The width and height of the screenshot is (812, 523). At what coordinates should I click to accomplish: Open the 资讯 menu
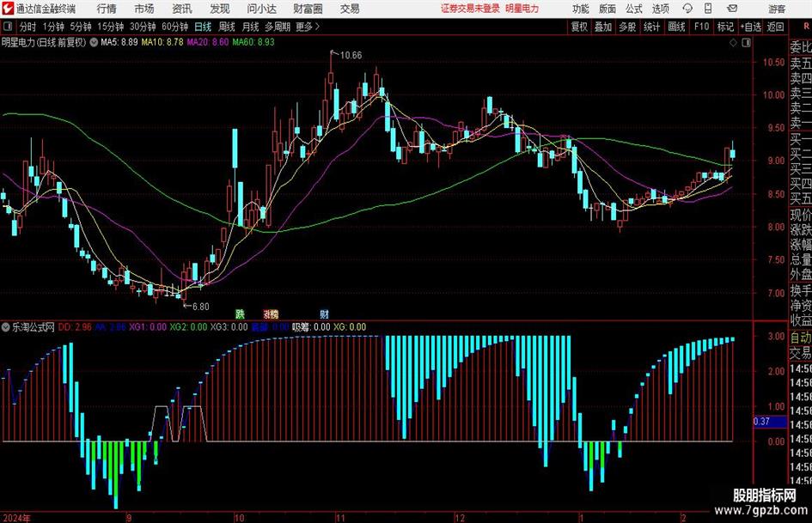(182, 9)
